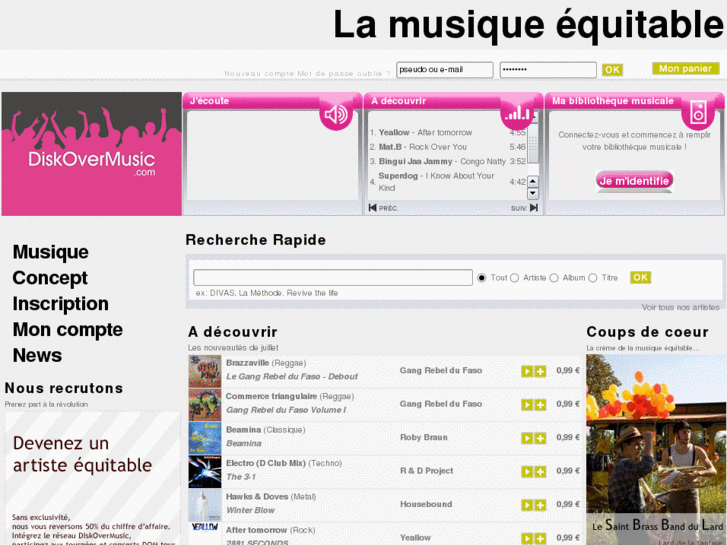Play the Commerce triangulaire track
The image size is (727, 545).
(527, 404)
